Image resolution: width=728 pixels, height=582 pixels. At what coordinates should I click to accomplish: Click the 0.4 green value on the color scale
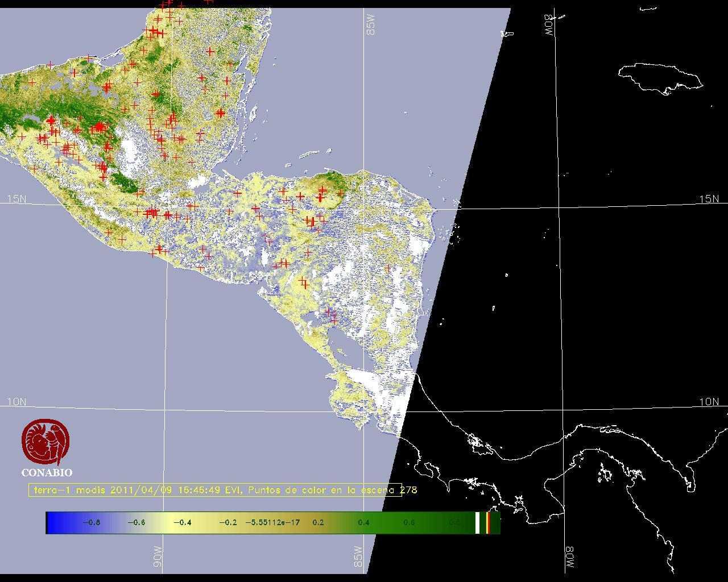click(363, 522)
